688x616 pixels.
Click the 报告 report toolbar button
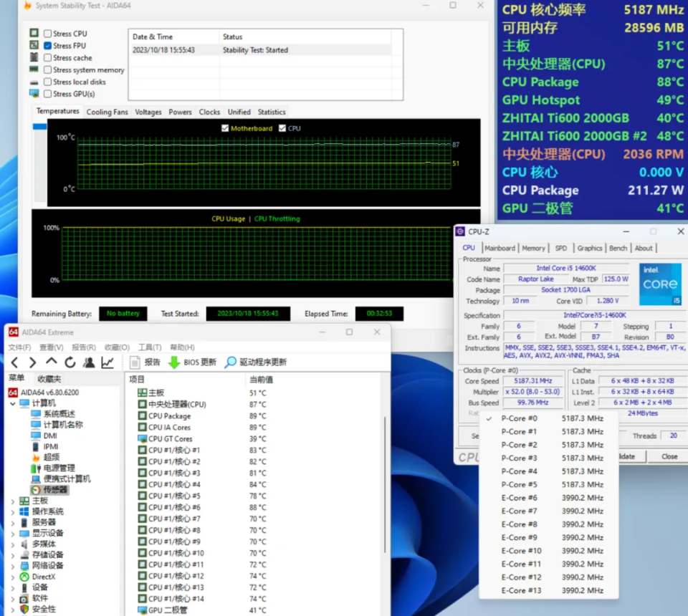pyautogui.click(x=145, y=362)
